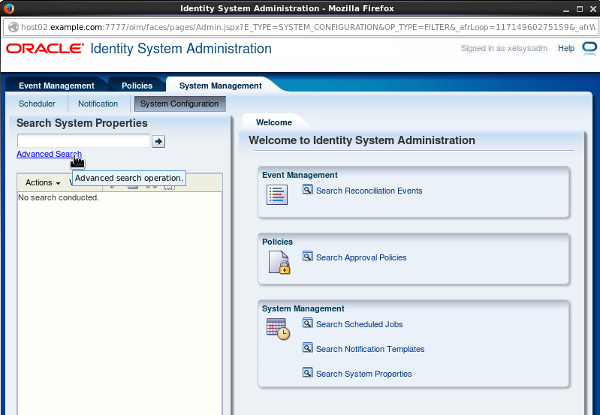The image size is (600, 415).
Task: Select the Welcome tab
Action: (274, 122)
